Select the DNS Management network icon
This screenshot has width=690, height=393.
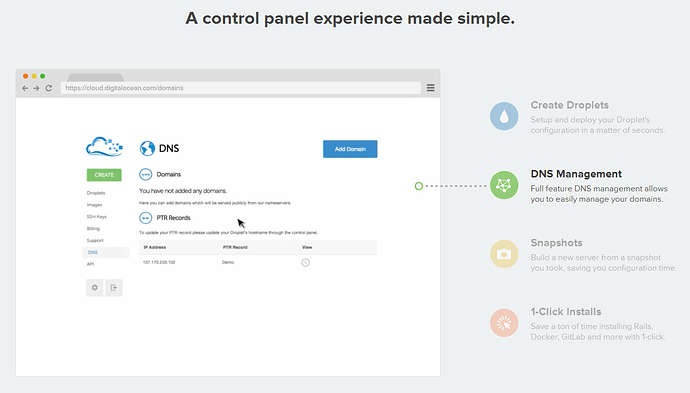tap(504, 185)
